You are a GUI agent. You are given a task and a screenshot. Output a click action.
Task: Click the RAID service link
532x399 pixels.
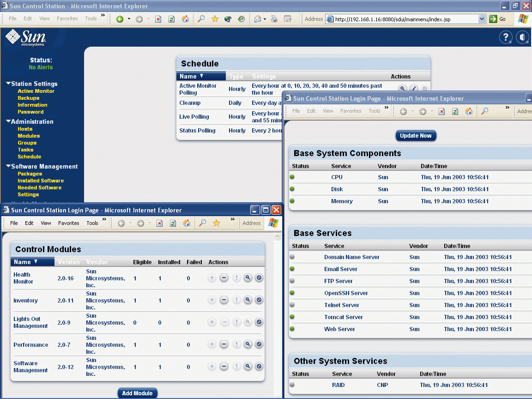coord(338,385)
